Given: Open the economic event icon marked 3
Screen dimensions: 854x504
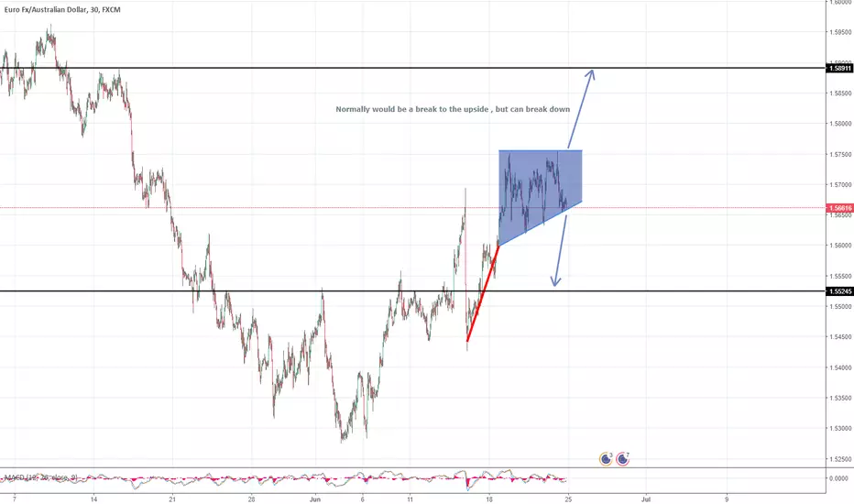Looking at the screenshot, I should pos(606,459).
